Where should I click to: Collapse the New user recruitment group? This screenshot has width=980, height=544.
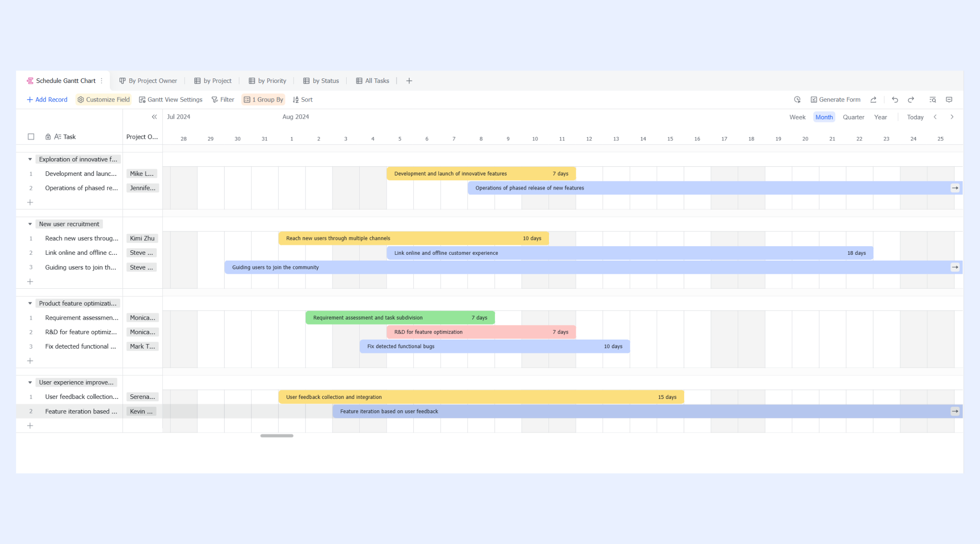pos(30,224)
